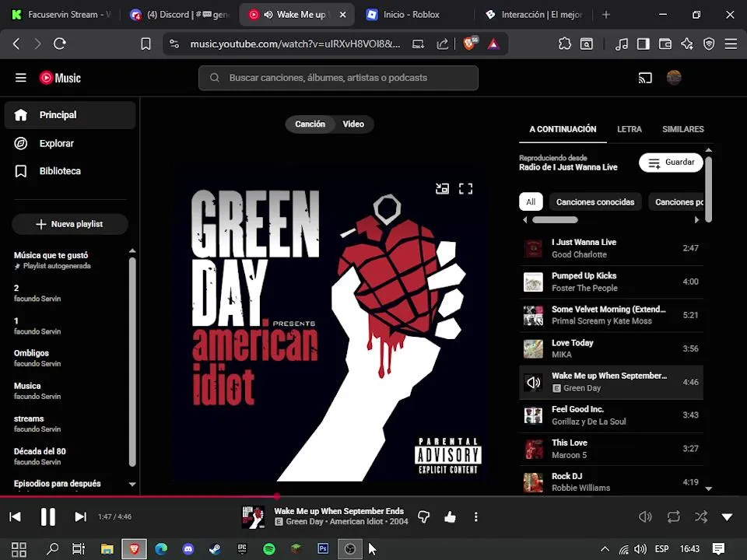Open the LETRA tab
The width and height of the screenshot is (747, 560).
click(629, 129)
